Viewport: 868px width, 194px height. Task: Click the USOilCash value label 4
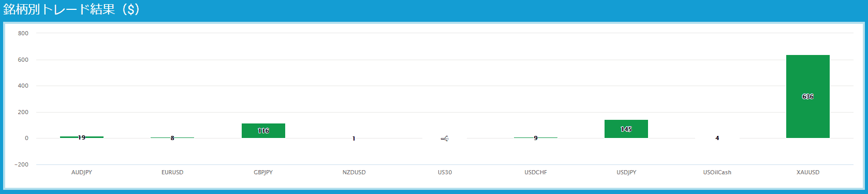coord(717,138)
